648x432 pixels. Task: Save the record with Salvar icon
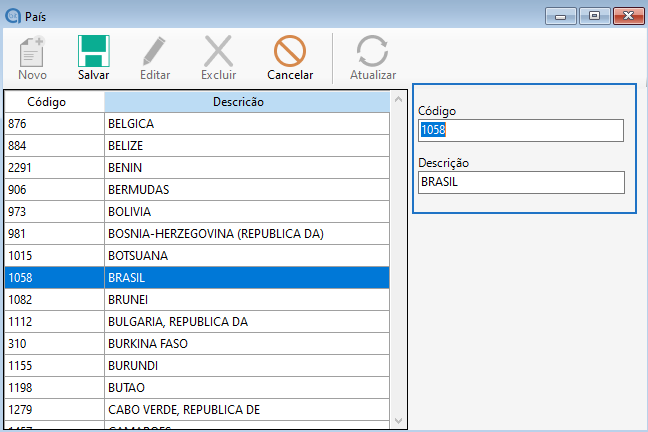coord(94,52)
